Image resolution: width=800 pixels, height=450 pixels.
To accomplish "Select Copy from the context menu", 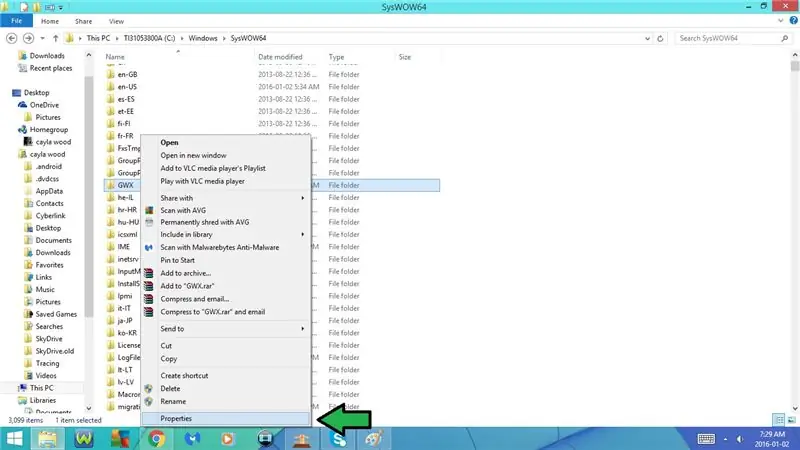I will pos(226,359).
